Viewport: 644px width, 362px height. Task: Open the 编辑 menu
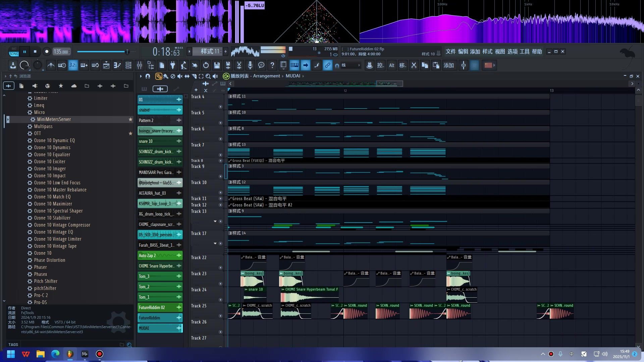(x=463, y=52)
